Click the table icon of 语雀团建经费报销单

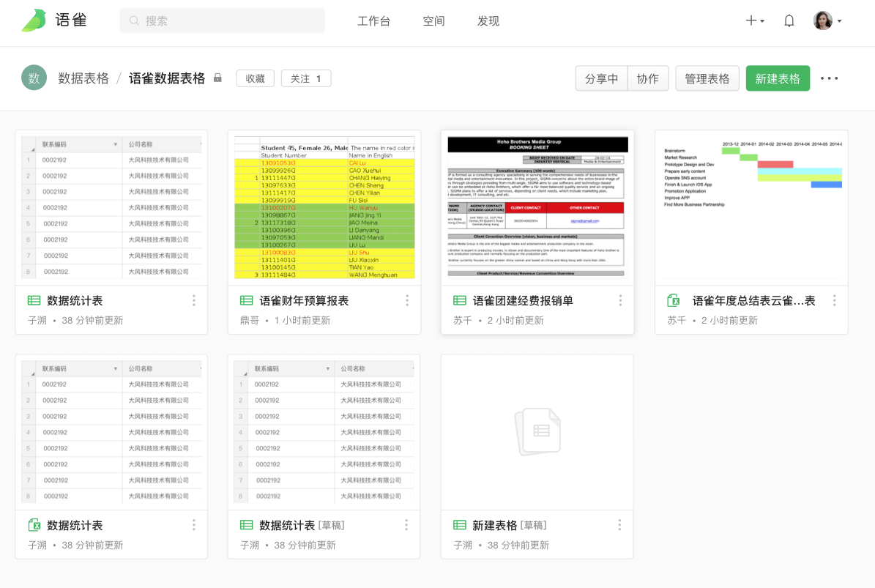tap(459, 301)
